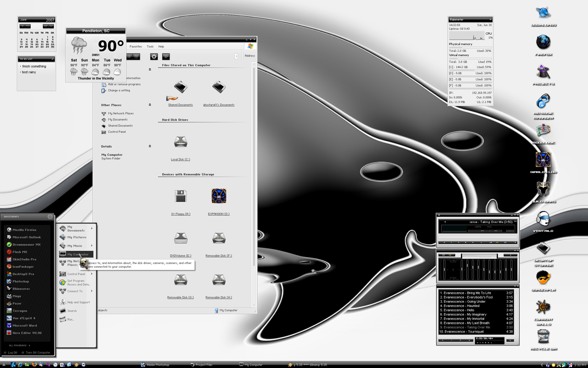Collapse the Other Places panel
This screenshot has width=588, height=368.
pyautogui.click(x=150, y=105)
